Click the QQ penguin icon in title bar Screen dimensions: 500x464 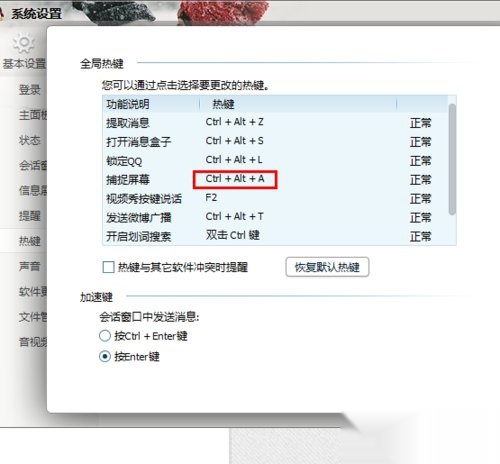click(2, 14)
